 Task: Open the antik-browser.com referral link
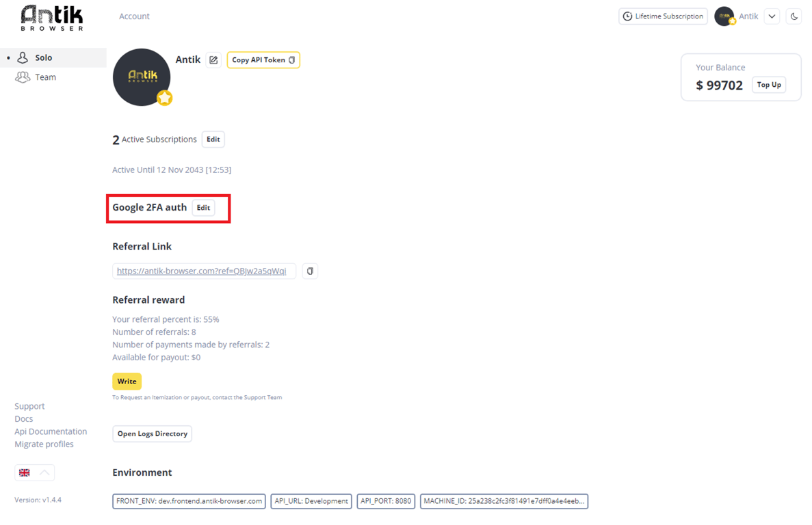pos(201,271)
